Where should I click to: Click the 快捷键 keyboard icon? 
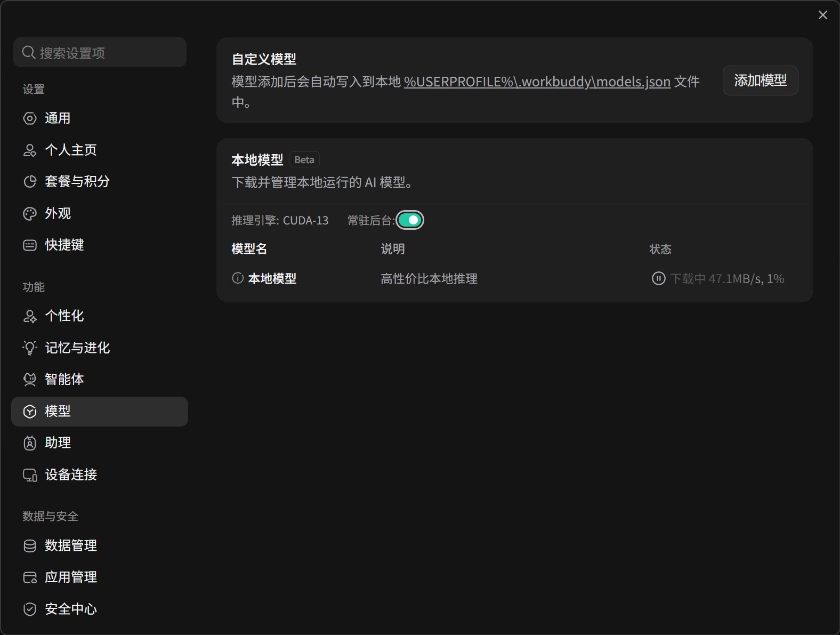(x=30, y=245)
